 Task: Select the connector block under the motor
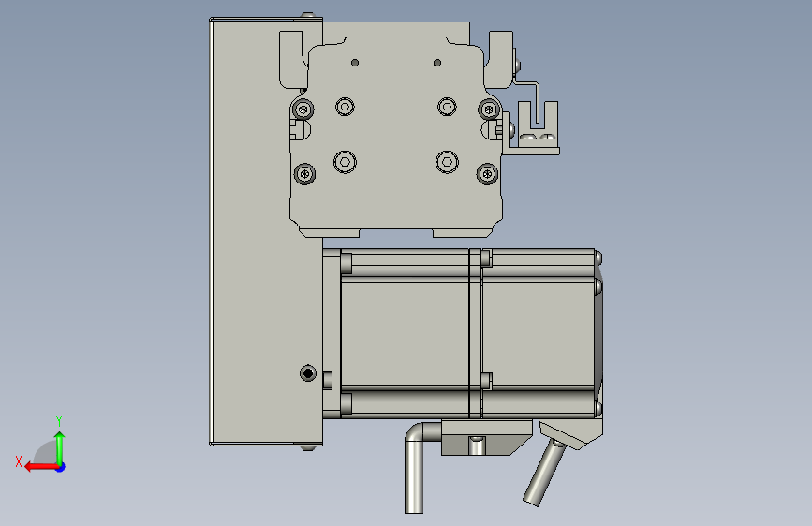(x=486, y=438)
